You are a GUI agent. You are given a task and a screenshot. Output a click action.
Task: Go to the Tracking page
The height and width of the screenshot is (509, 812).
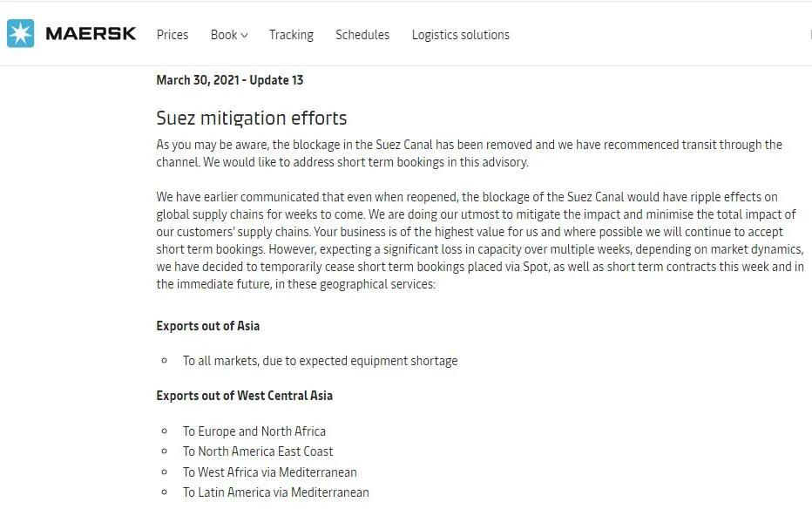point(291,35)
